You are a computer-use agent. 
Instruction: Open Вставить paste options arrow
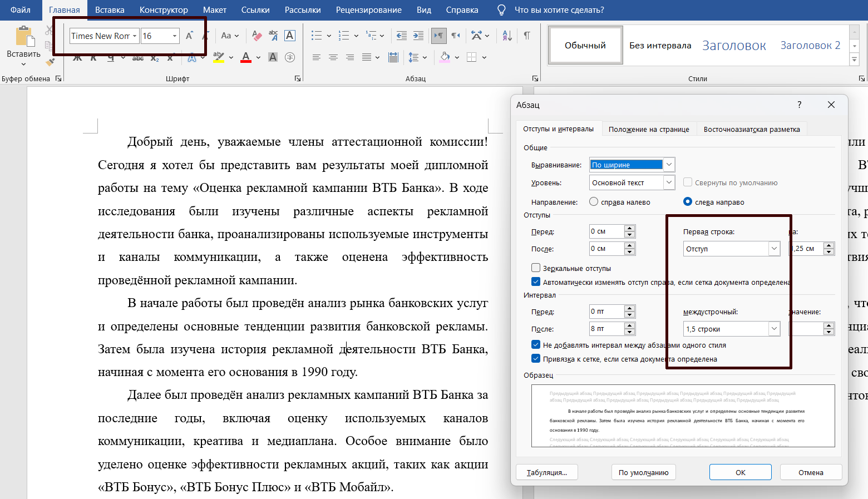[x=23, y=65]
